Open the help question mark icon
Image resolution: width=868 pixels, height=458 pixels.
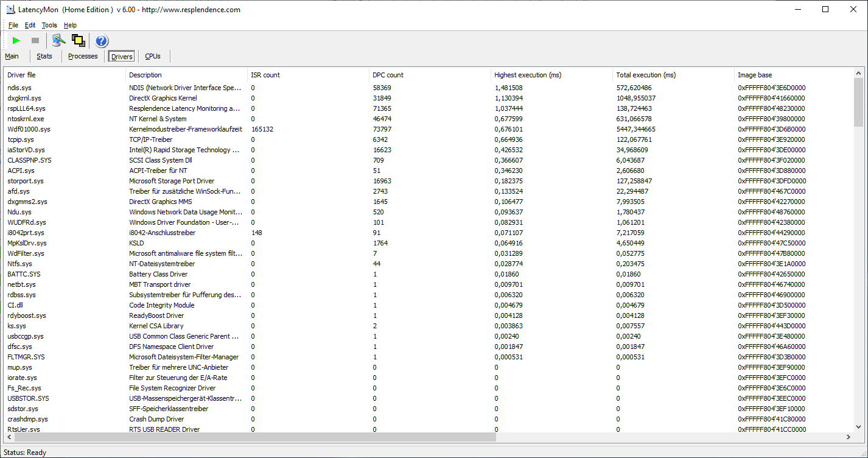tap(102, 41)
